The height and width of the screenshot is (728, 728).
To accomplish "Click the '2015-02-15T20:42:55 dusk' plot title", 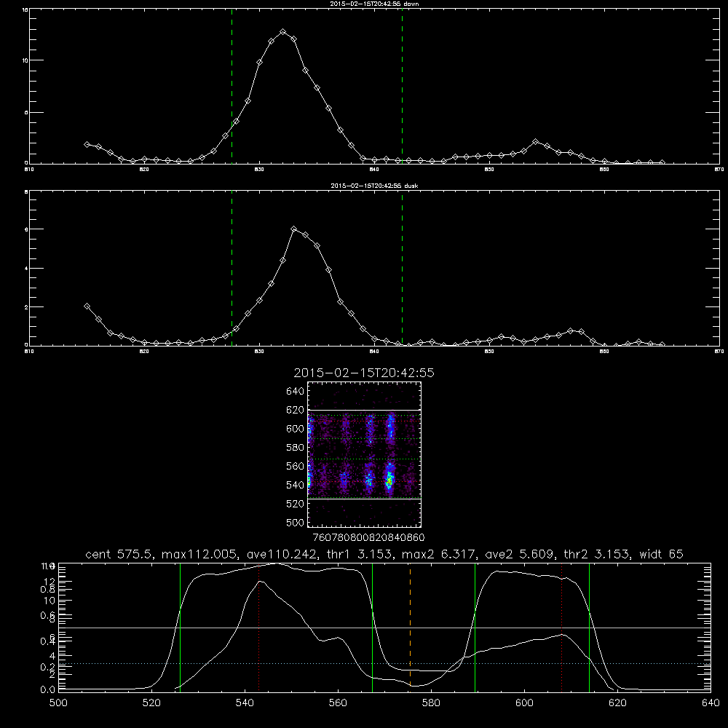I will (374, 186).
